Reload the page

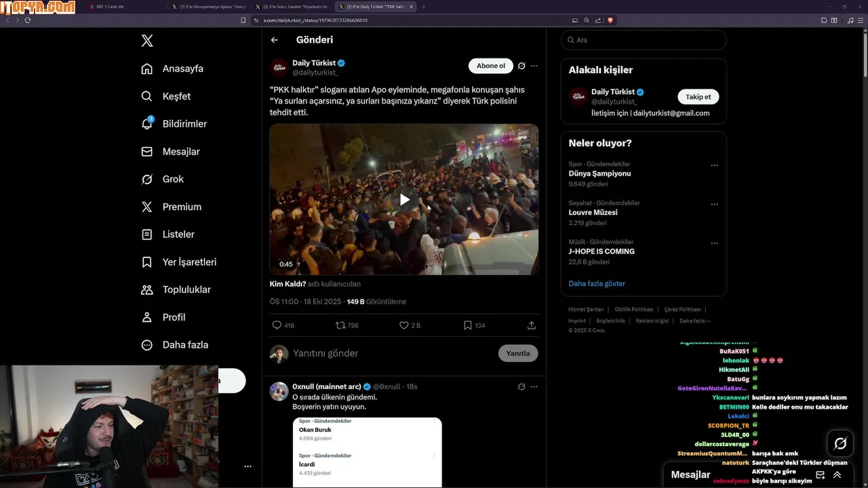click(28, 20)
